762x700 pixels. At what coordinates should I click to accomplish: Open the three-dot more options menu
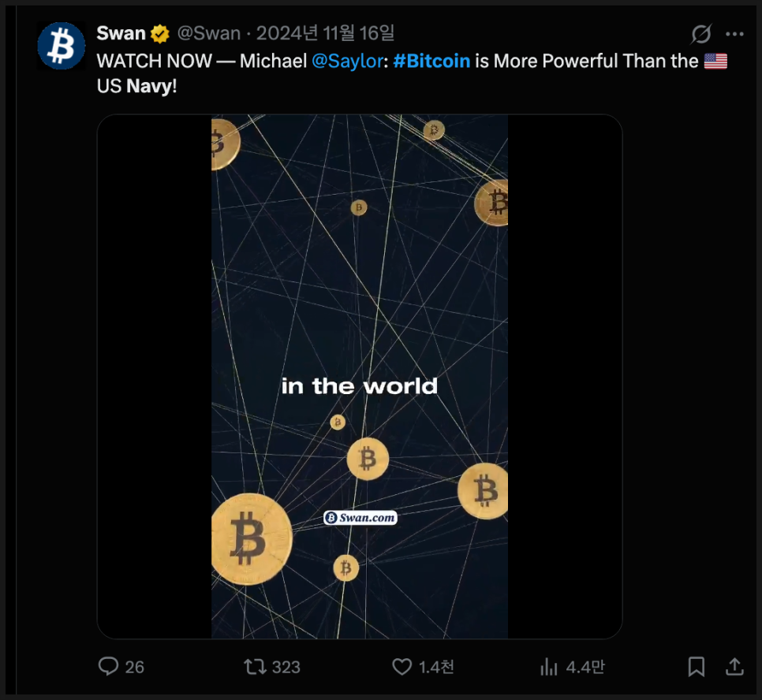coord(734,34)
